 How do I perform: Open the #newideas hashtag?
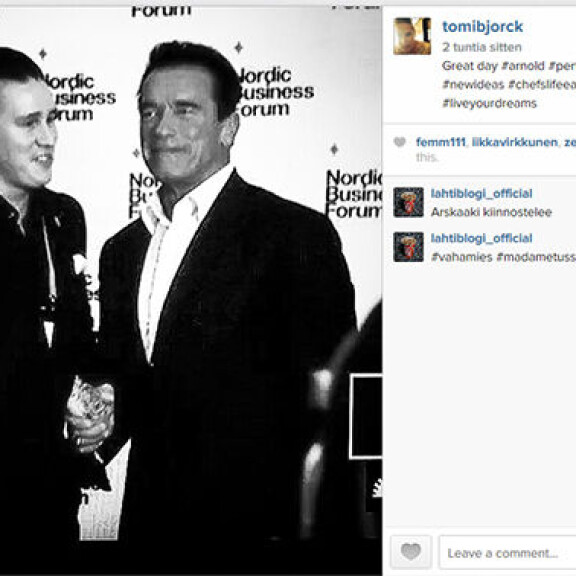pos(473,84)
